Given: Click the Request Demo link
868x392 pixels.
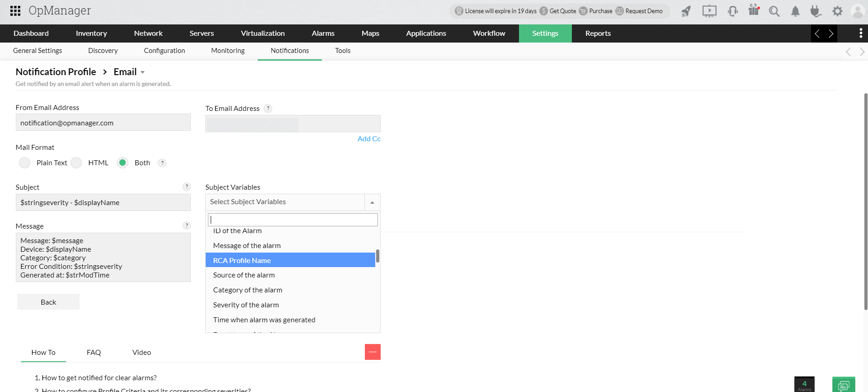Looking at the screenshot, I should [x=639, y=11].
